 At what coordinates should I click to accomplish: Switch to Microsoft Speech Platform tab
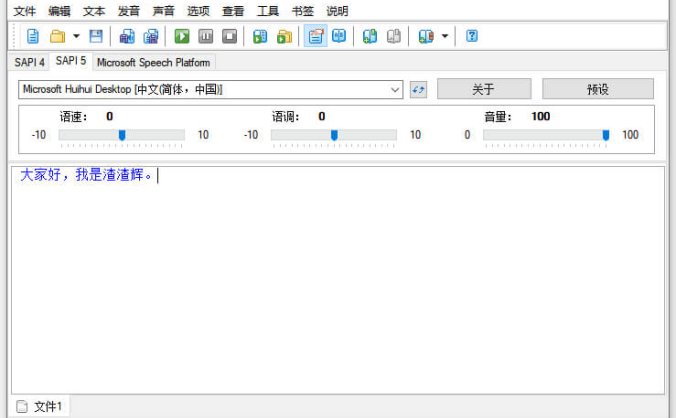click(x=153, y=62)
